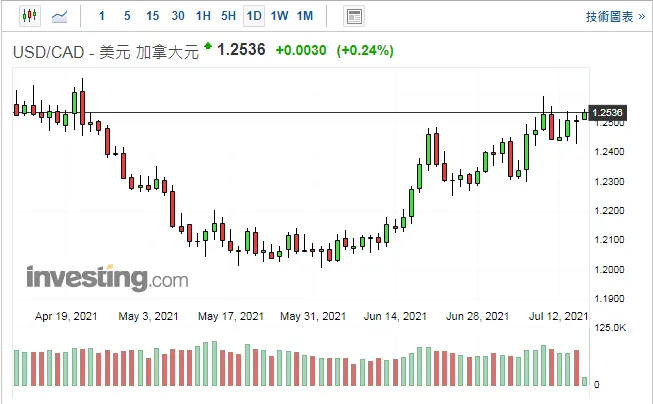Click the +0.0030 price change value
The height and width of the screenshot is (404, 653).
click(301, 50)
